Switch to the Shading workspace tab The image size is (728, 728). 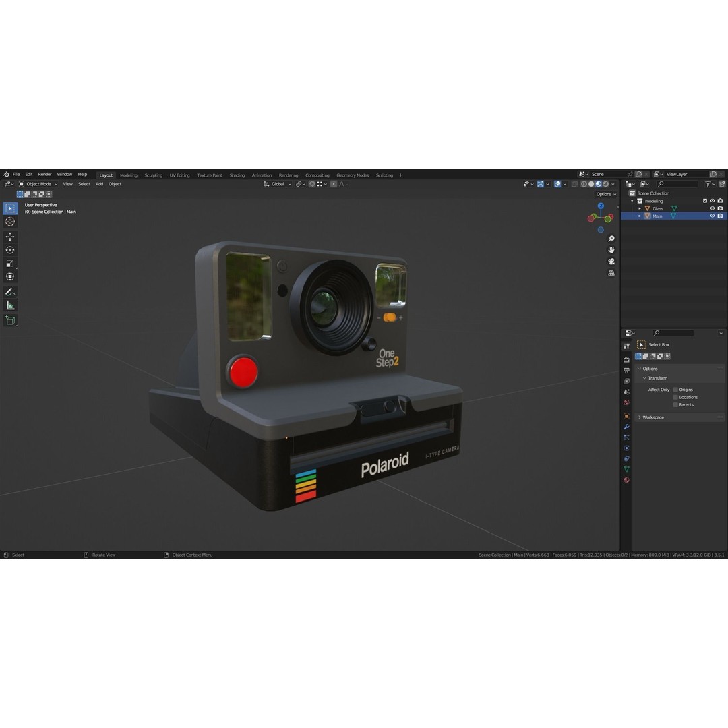click(x=237, y=175)
